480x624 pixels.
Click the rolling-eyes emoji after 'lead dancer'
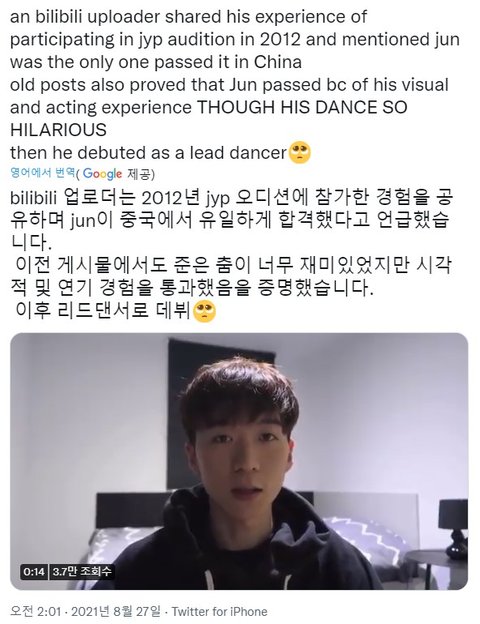(x=299, y=152)
